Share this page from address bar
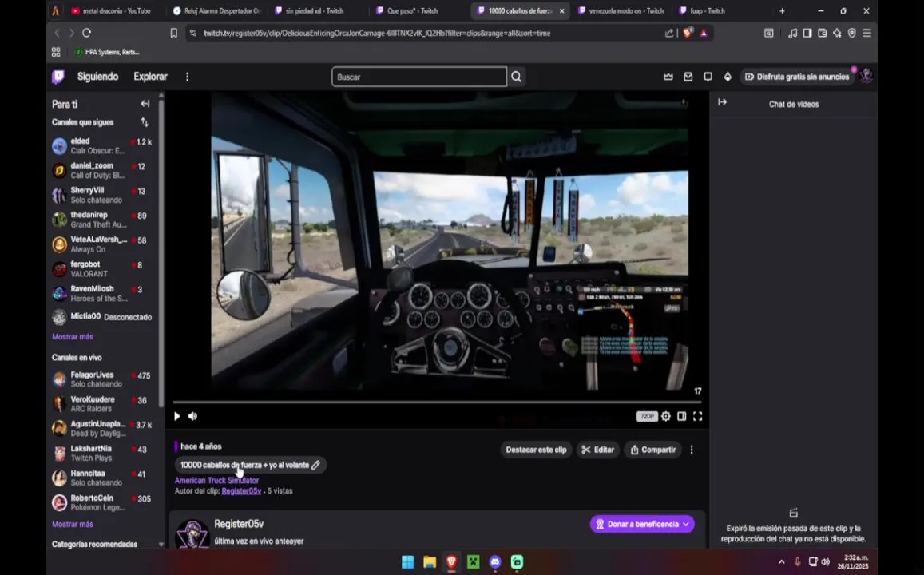Image resolution: width=924 pixels, height=575 pixels. point(669,33)
